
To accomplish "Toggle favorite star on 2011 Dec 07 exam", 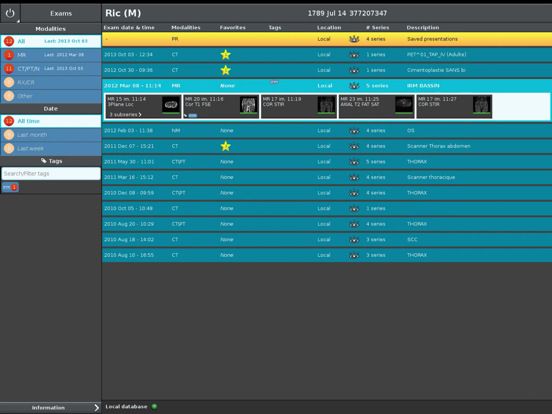I will pos(226,146).
